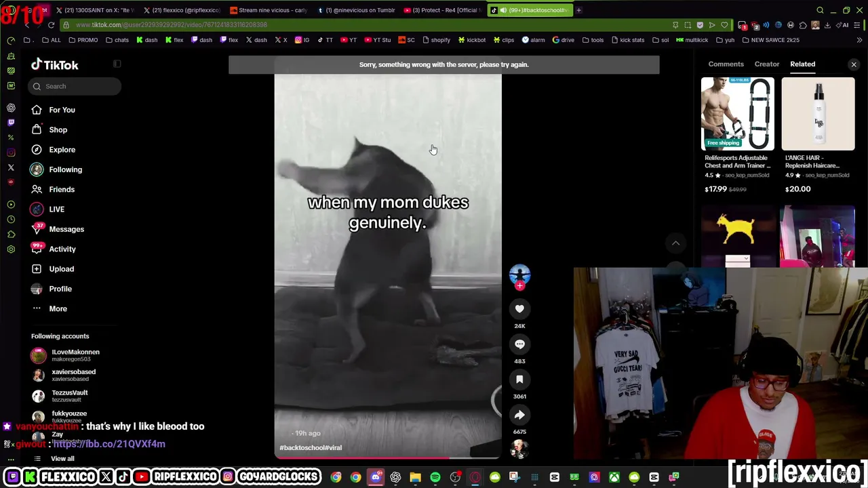Viewport: 868px width, 488px height.
Task: Open the tools bookmarks folder
Action: pos(593,40)
